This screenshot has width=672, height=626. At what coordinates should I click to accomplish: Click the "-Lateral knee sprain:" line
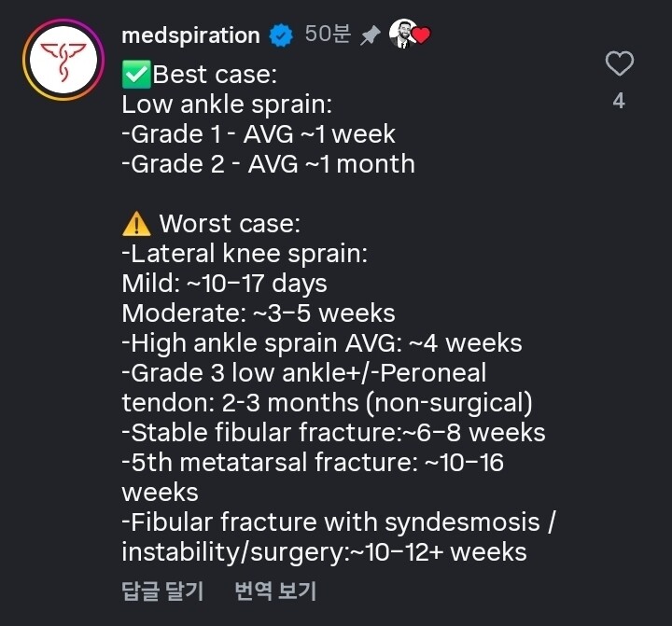pyautogui.click(x=245, y=254)
